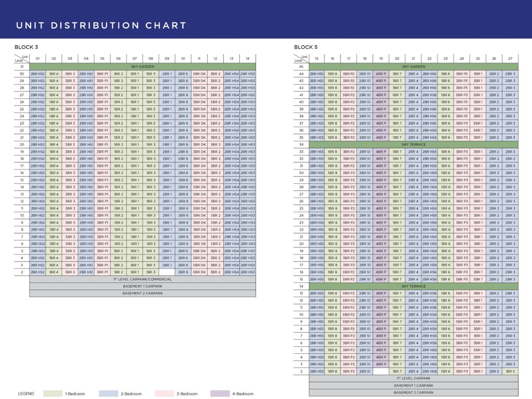The width and height of the screenshot is (532, 399).
Task: Click the empty cell in Block 5 unit 19
Action: coord(381,372)
